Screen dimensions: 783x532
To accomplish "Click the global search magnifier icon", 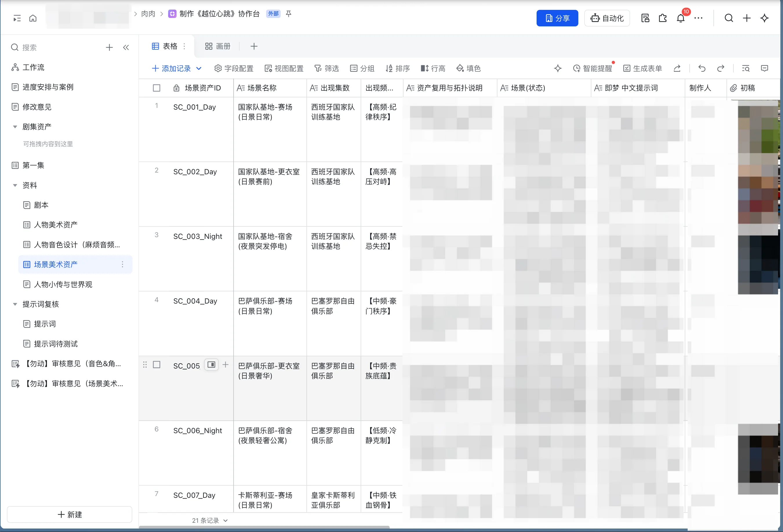I will (x=729, y=18).
